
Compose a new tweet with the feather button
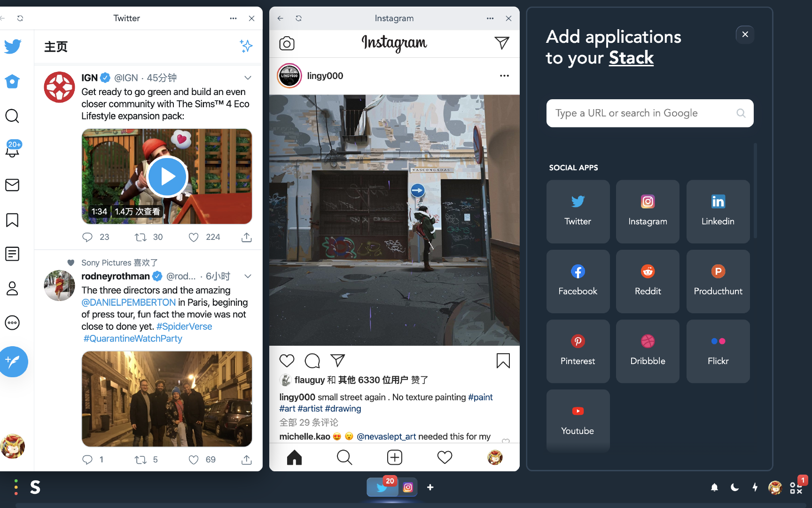click(x=13, y=361)
